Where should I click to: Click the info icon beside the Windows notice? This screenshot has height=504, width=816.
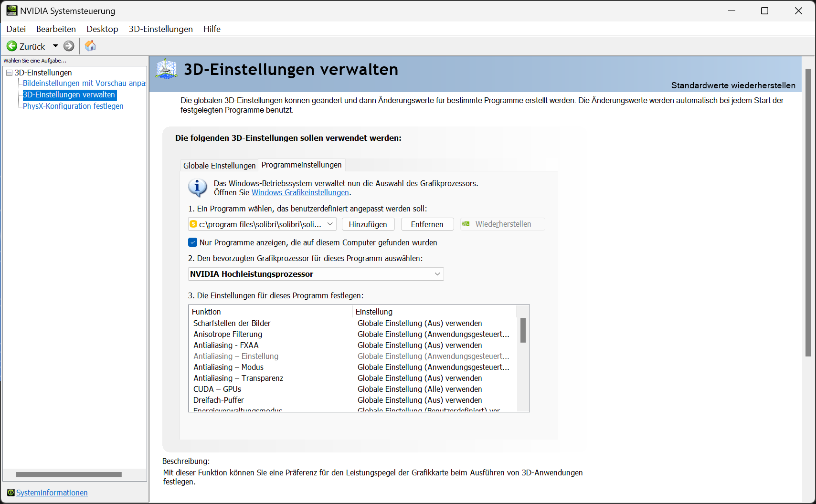(x=198, y=188)
